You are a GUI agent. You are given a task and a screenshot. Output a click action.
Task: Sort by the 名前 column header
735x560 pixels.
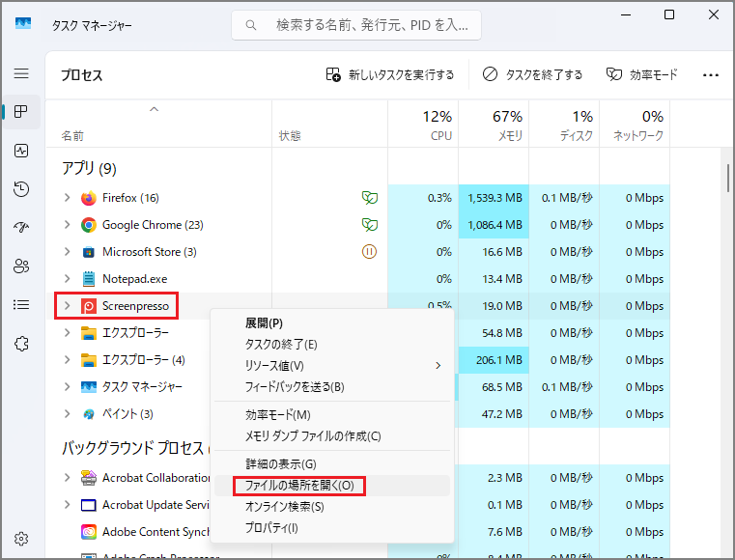158,125
